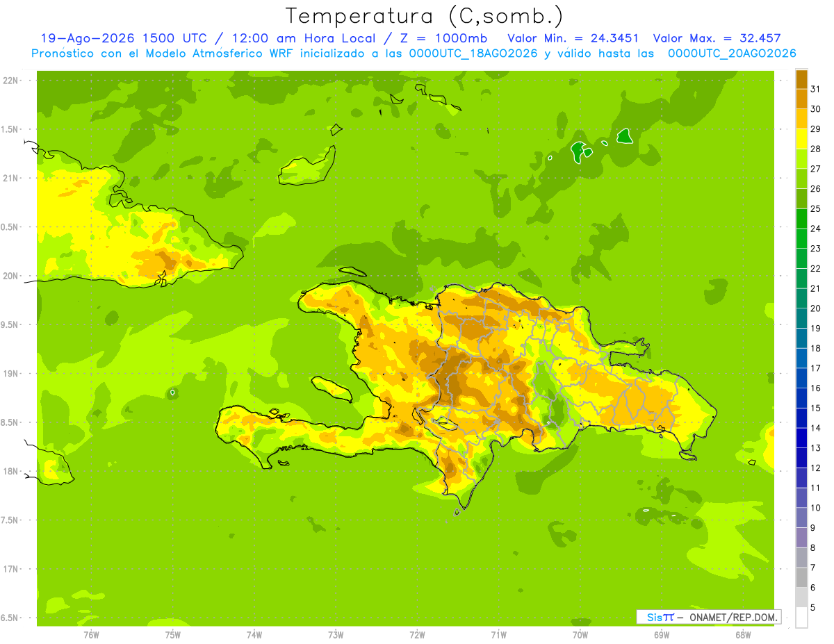Click the 13 label on the color scale

[x=815, y=448]
